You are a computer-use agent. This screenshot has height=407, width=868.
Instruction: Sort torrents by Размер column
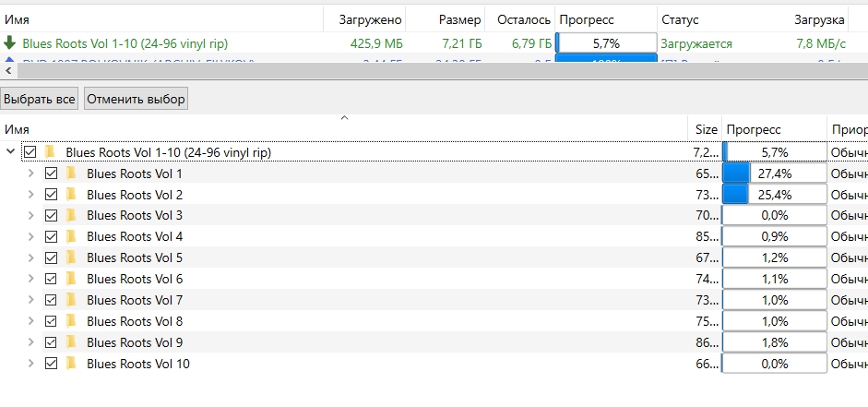click(446, 20)
